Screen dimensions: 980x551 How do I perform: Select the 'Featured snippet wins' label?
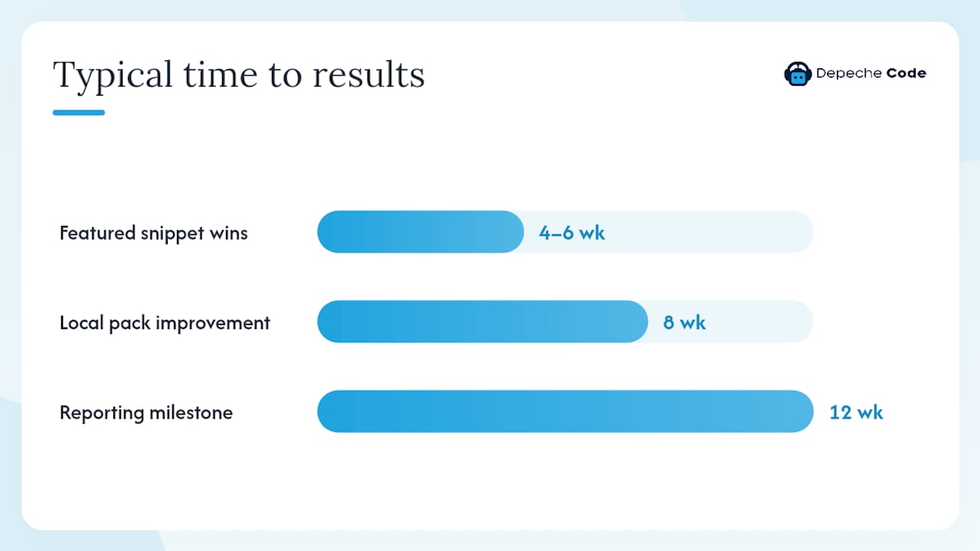click(x=154, y=233)
